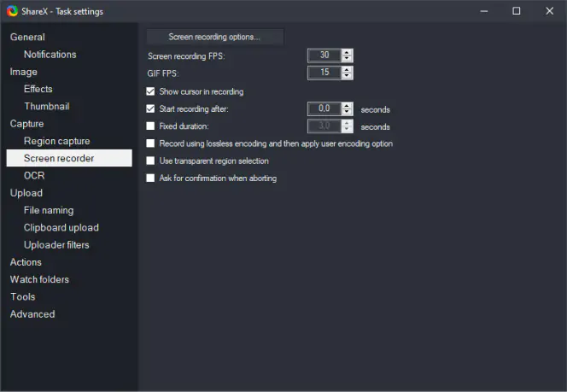Select Actions in the settings tree

pyautogui.click(x=26, y=262)
